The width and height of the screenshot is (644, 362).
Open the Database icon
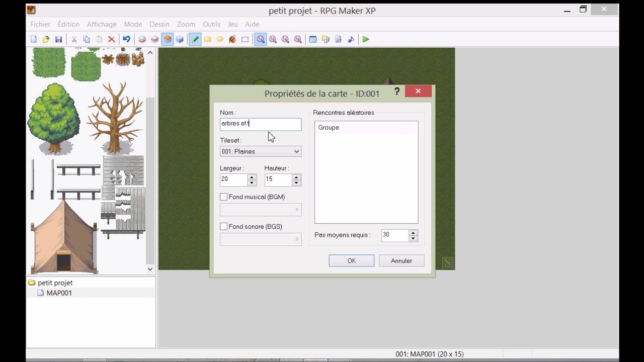pyautogui.click(x=313, y=39)
